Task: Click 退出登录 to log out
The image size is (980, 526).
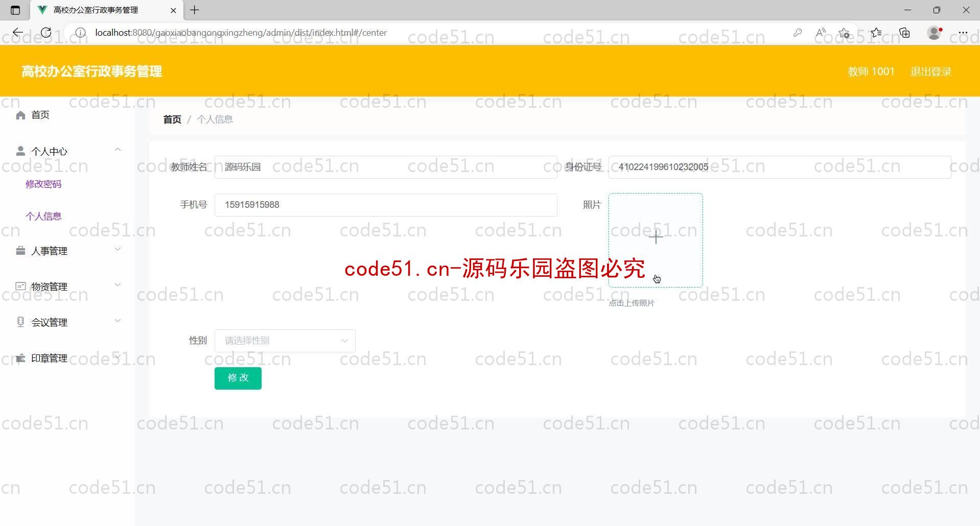Action: 931,71
